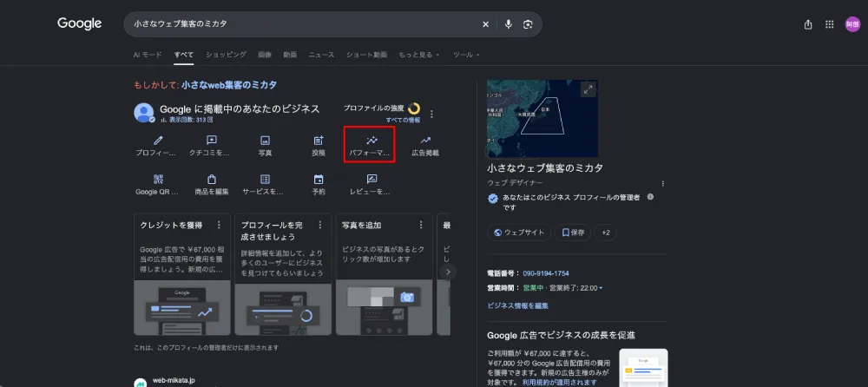Open the Google apps grid icon
This screenshot has height=387, width=868.
(x=829, y=24)
